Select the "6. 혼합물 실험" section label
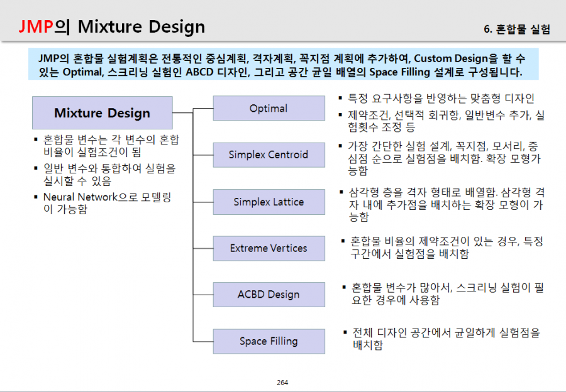The height and width of the screenshot is (392, 566). 517,29
